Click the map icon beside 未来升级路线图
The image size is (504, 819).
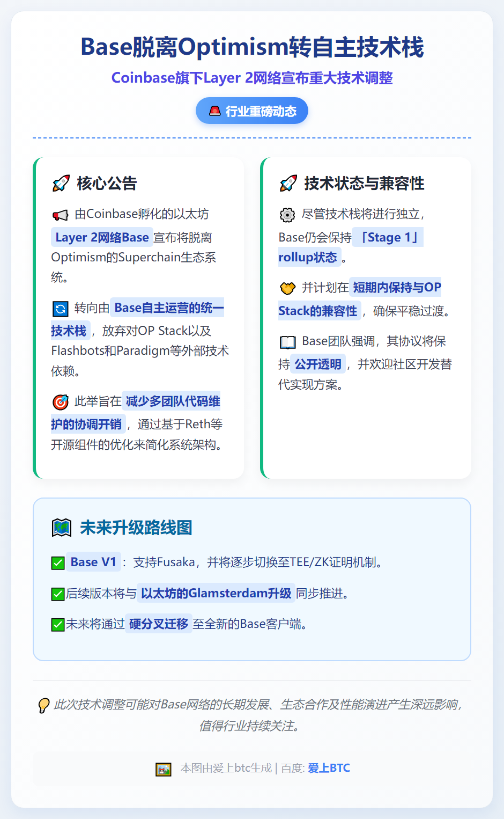coord(62,528)
